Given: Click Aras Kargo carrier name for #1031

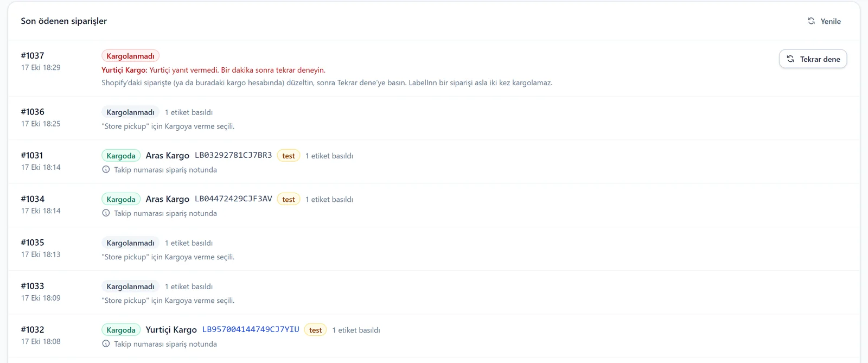Looking at the screenshot, I should pyautogui.click(x=168, y=156).
